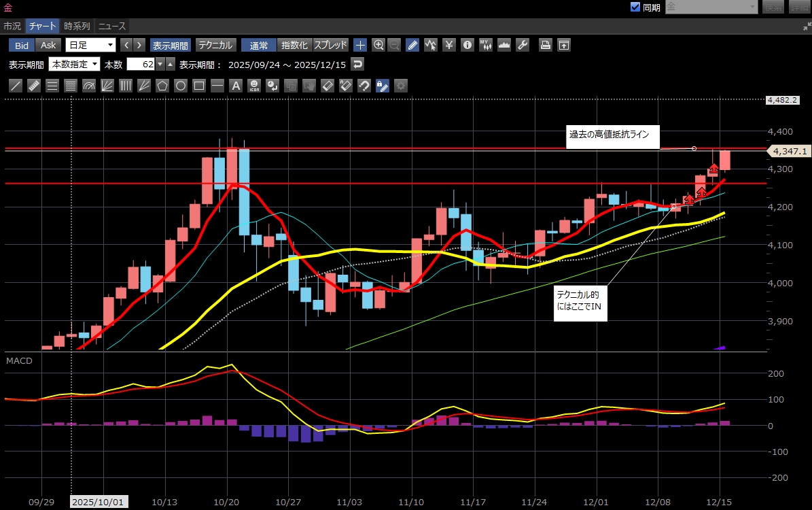812x510 pixels.
Task: Select the text annotation tool
Action: 236,86
